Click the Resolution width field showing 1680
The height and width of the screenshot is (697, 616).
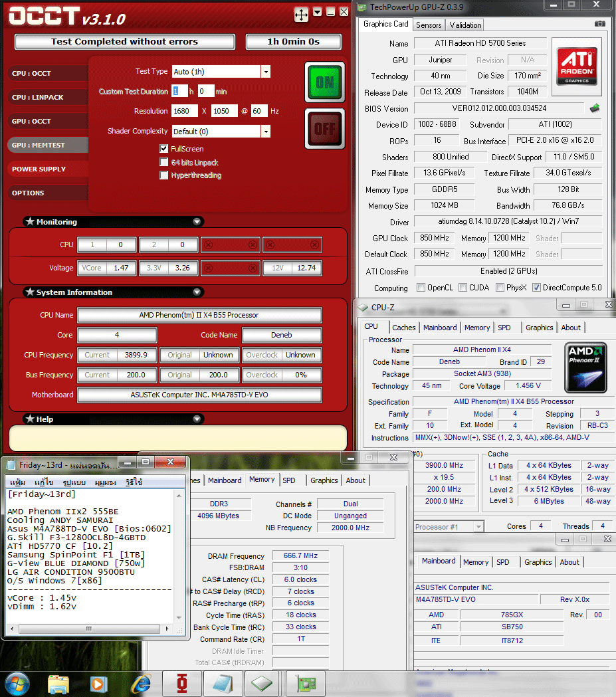click(x=185, y=111)
